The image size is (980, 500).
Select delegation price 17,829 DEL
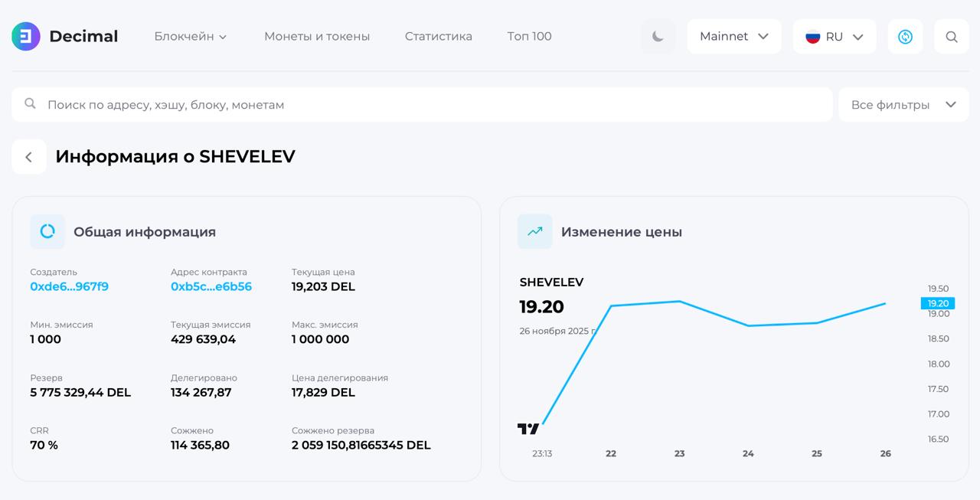coord(323,392)
